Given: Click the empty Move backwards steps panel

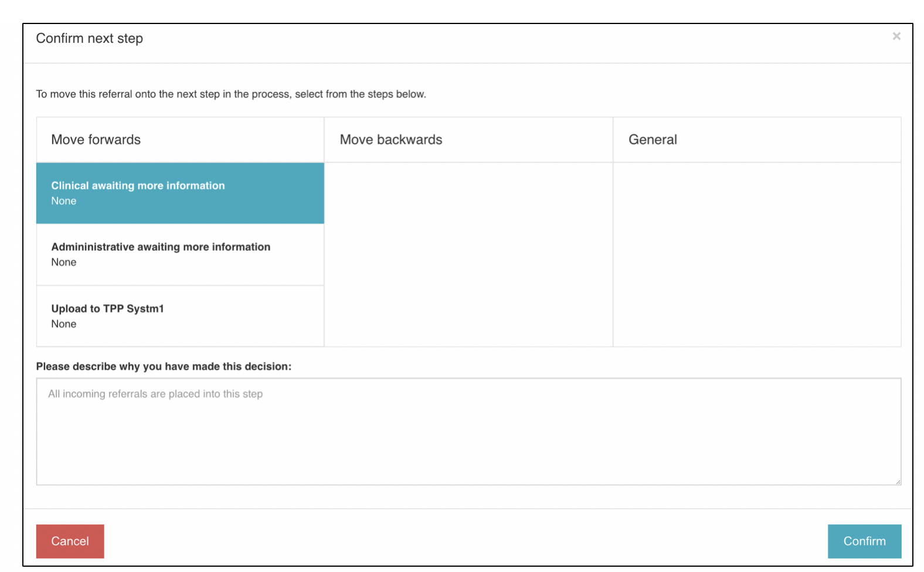Looking at the screenshot, I should click(x=468, y=254).
